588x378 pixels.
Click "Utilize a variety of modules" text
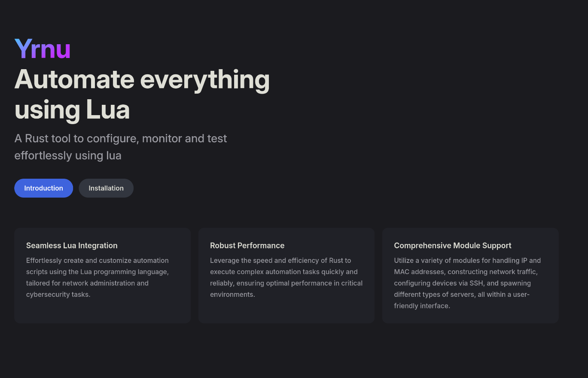point(467,260)
